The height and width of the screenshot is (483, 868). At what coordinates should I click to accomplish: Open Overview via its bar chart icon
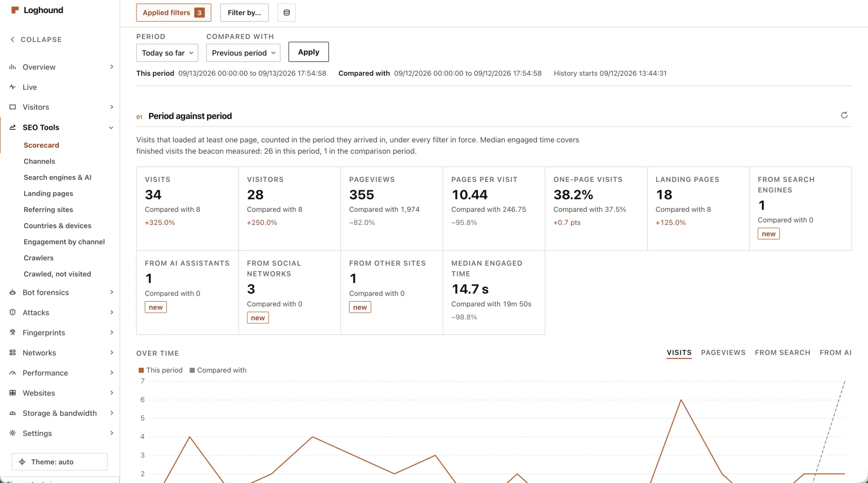(x=13, y=67)
